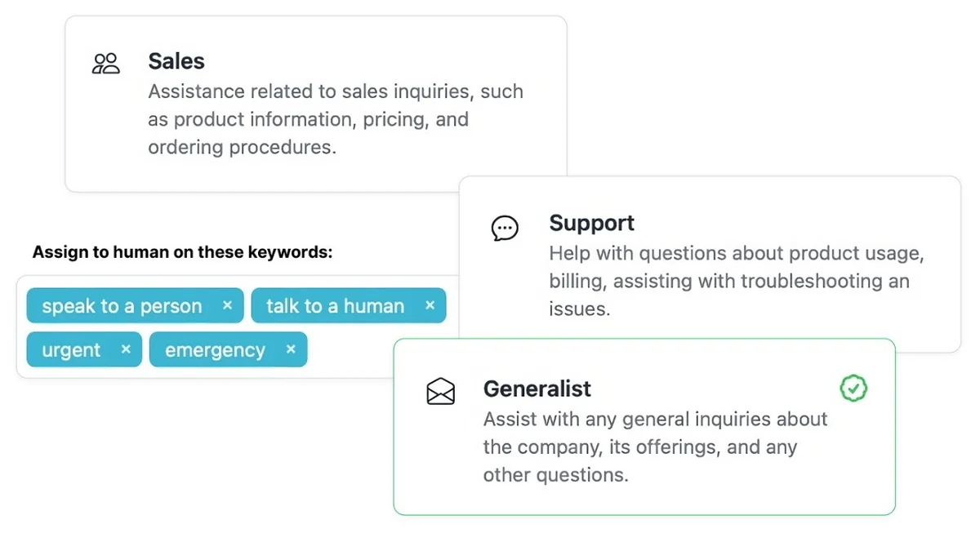Click the Support heading

tap(591, 222)
